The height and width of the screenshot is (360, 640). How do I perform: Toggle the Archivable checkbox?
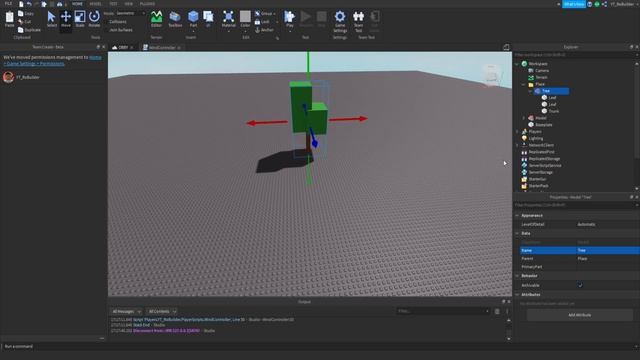[x=580, y=285]
